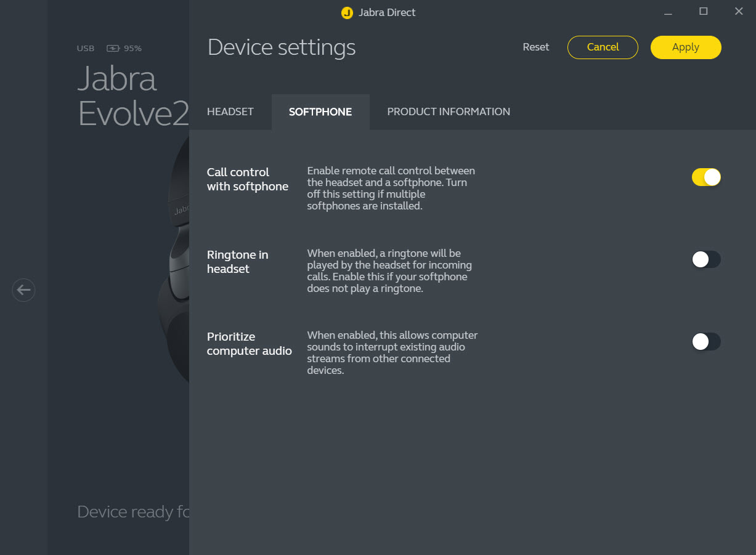Click the Call control with softphone label
This screenshot has height=555, width=756.
point(248,179)
